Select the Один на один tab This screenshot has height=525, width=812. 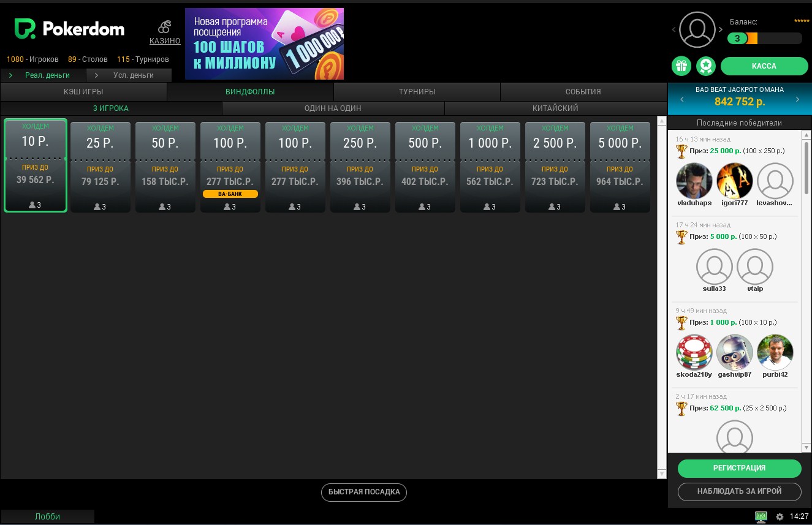click(333, 108)
